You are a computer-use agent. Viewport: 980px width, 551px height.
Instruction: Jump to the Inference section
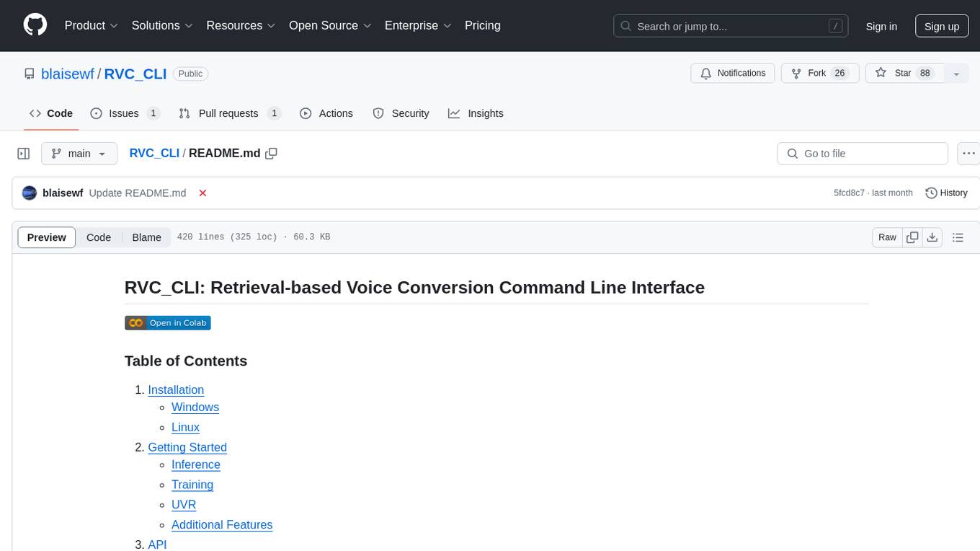pos(196,465)
